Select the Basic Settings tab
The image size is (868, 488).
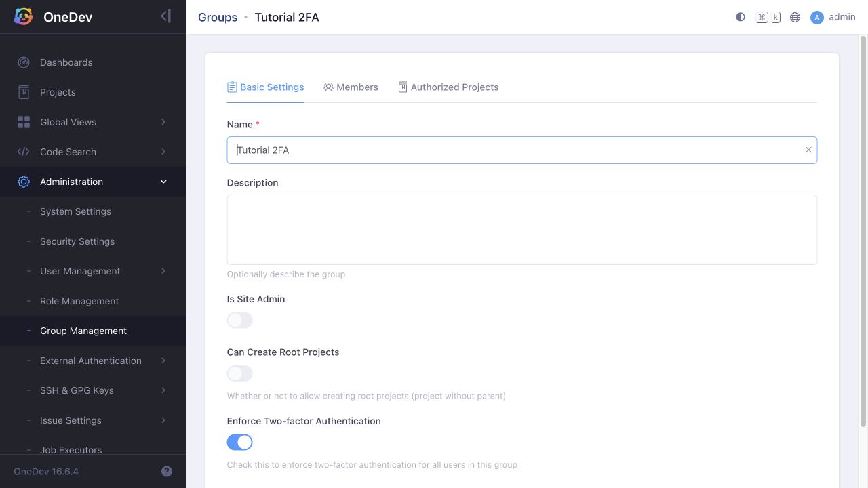265,87
